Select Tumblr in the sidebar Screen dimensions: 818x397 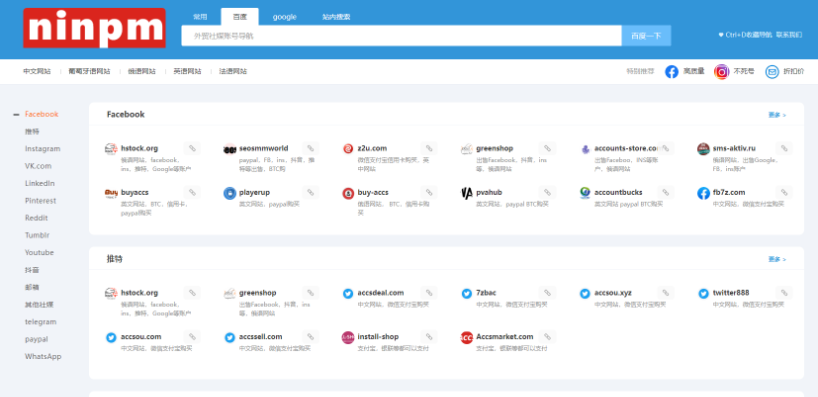pos(37,235)
